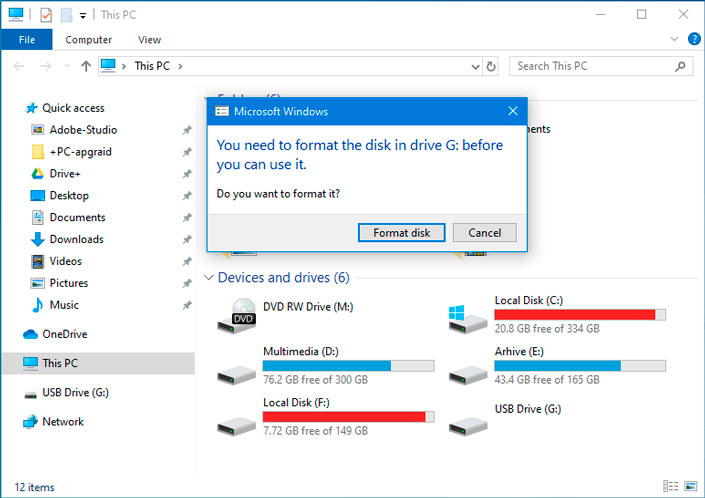Click the Local Disk (F:) usage bar
705x498 pixels.
[x=348, y=417]
